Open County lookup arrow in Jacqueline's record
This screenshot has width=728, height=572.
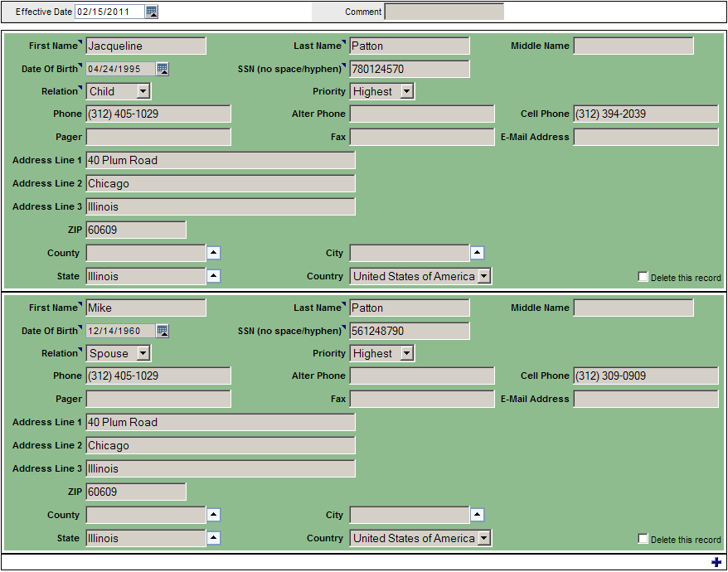(x=214, y=253)
